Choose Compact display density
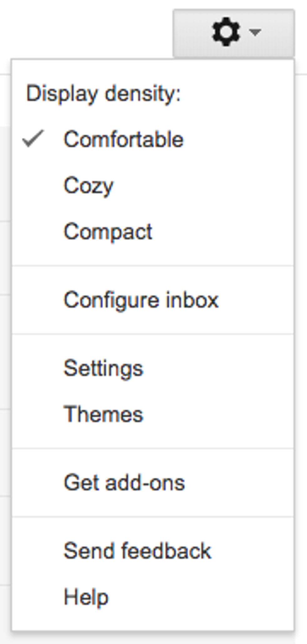Screen dimensions: 307x644 108,232
